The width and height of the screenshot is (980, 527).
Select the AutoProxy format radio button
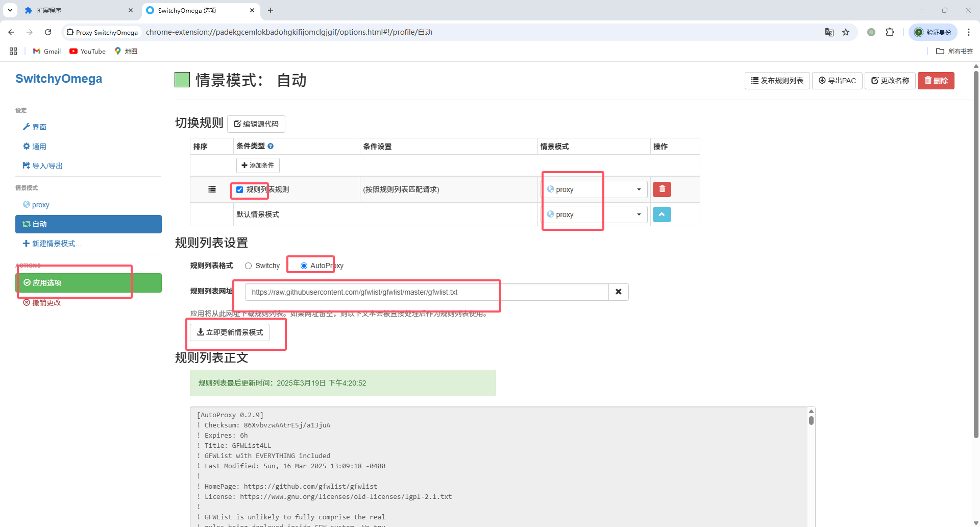304,266
